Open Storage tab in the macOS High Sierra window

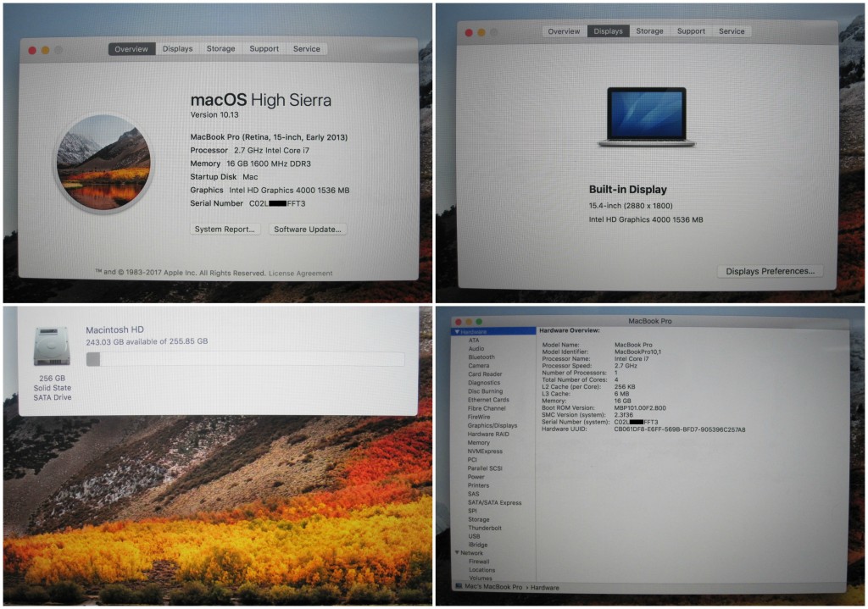coord(221,48)
